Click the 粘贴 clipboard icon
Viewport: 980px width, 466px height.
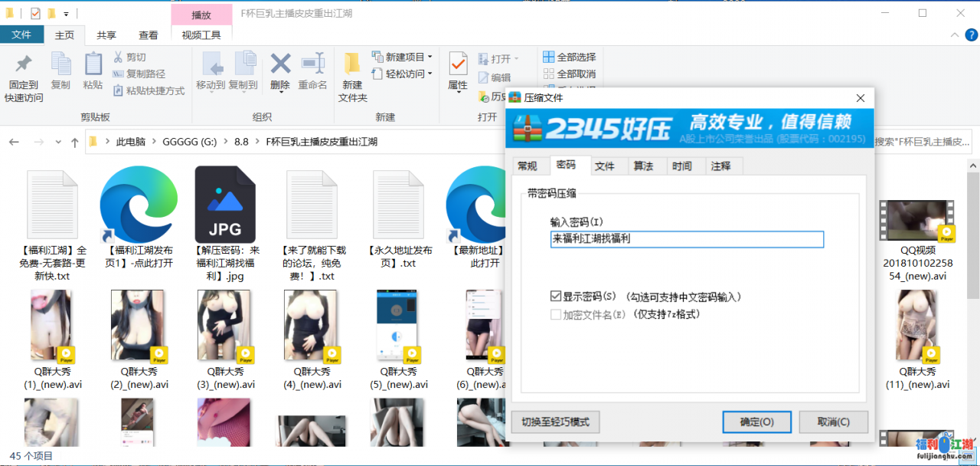coord(93,65)
